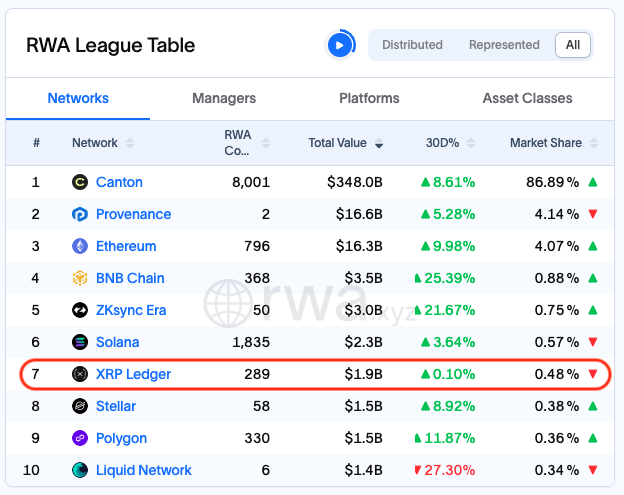
Task: Select the Represented view option
Action: [x=504, y=45]
